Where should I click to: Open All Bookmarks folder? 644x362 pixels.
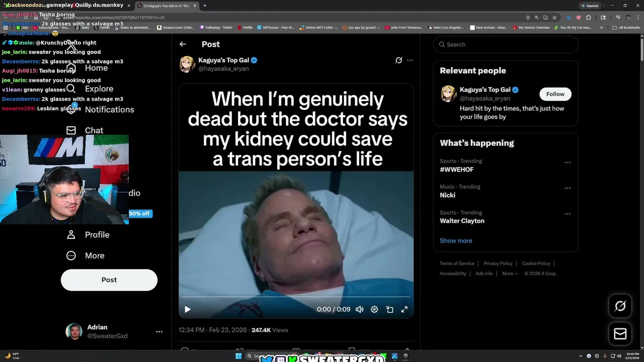tap(626, 28)
